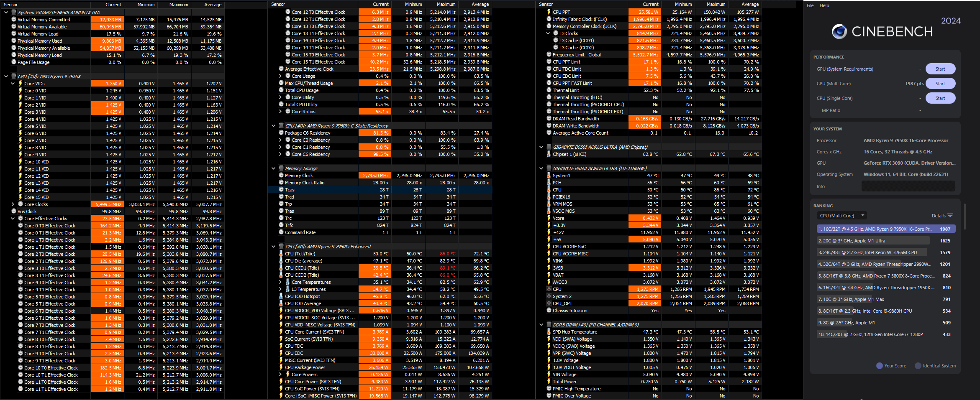Click the Cinebench logo icon
The width and height of the screenshot is (980, 400).
(839, 31)
